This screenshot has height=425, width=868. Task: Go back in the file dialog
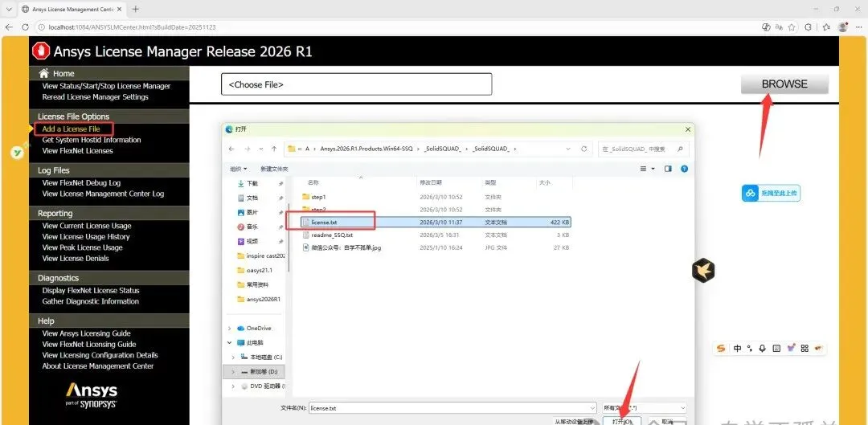coord(231,149)
